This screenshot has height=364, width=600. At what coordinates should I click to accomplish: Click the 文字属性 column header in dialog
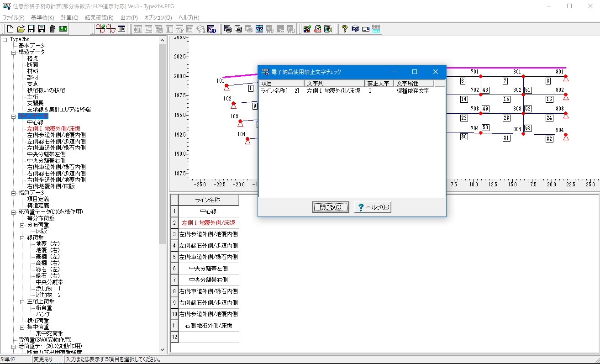[414, 84]
